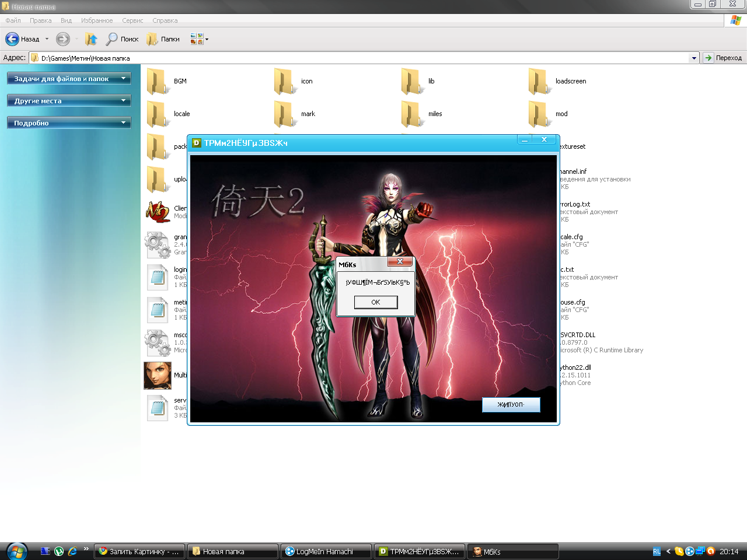Collapse Задачи для файлов и папок panel
Viewport: 747px width, 560px height.
point(69,79)
